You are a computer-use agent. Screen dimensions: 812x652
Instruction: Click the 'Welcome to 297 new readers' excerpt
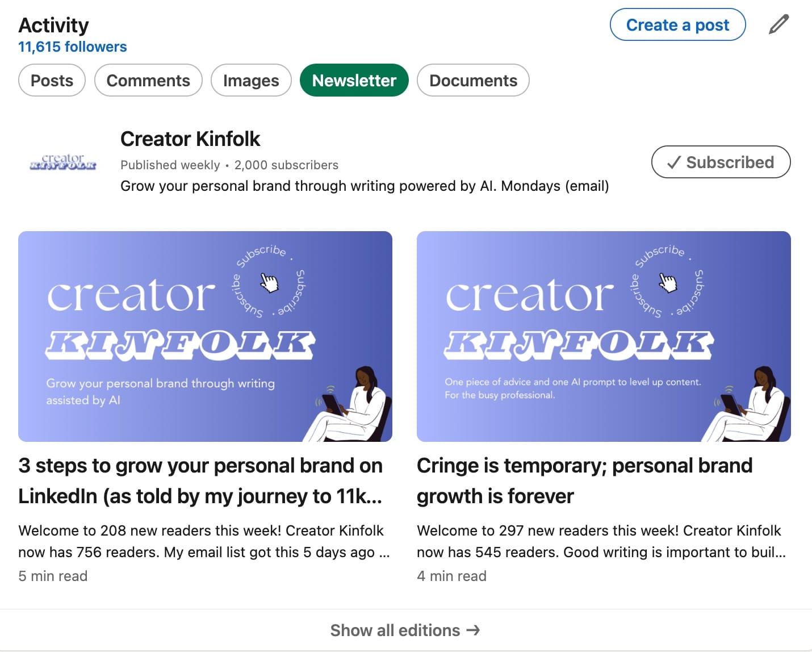[601, 541]
